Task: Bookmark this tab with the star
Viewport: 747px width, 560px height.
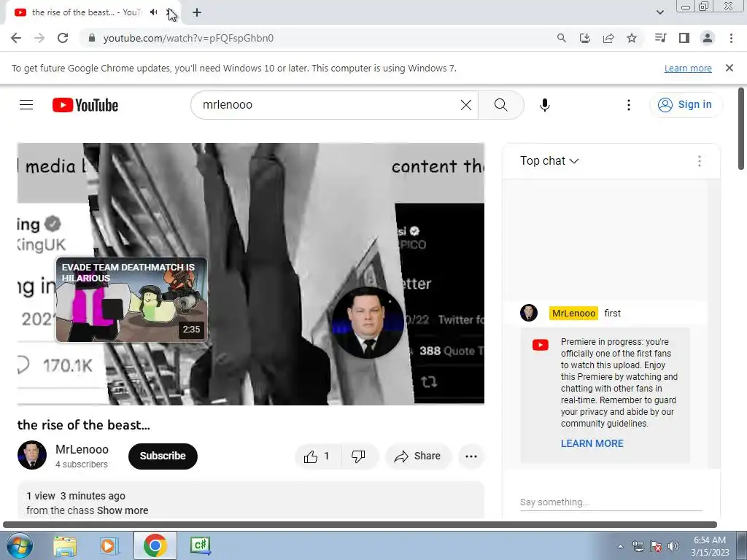Action: (x=632, y=38)
